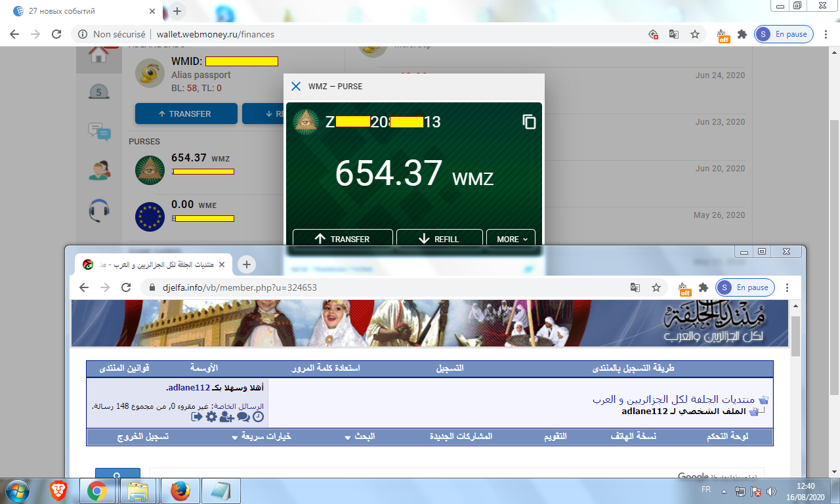840x504 pixels.
Task: Click TRANSFER in the WMZ purse popup
Action: point(343,239)
